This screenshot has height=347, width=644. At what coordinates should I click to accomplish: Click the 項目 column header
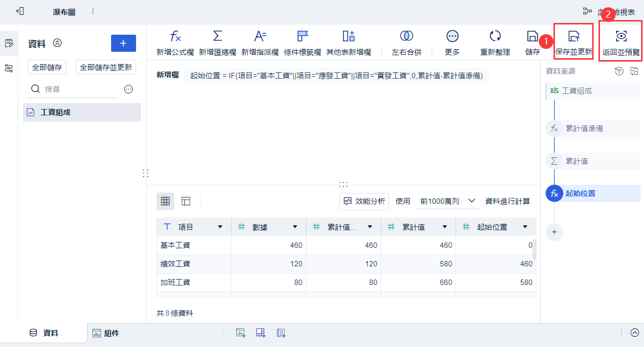pos(194,227)
